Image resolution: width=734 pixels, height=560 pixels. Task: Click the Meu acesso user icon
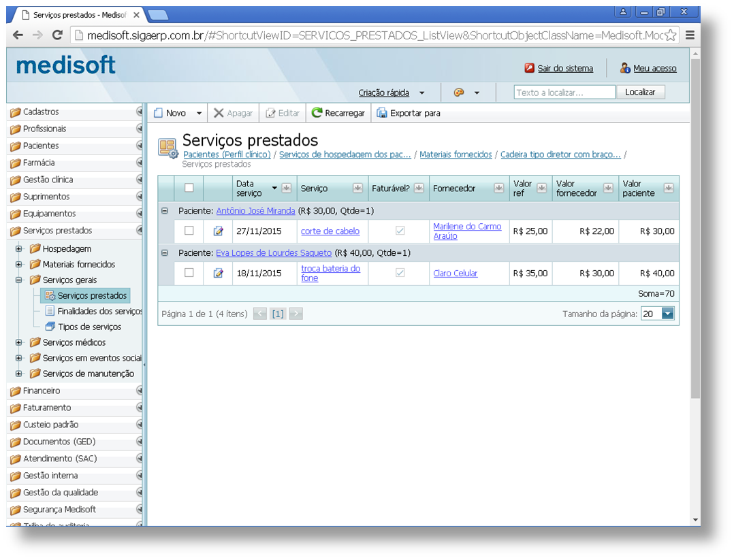pyautogui.click(x=625, y=68)
